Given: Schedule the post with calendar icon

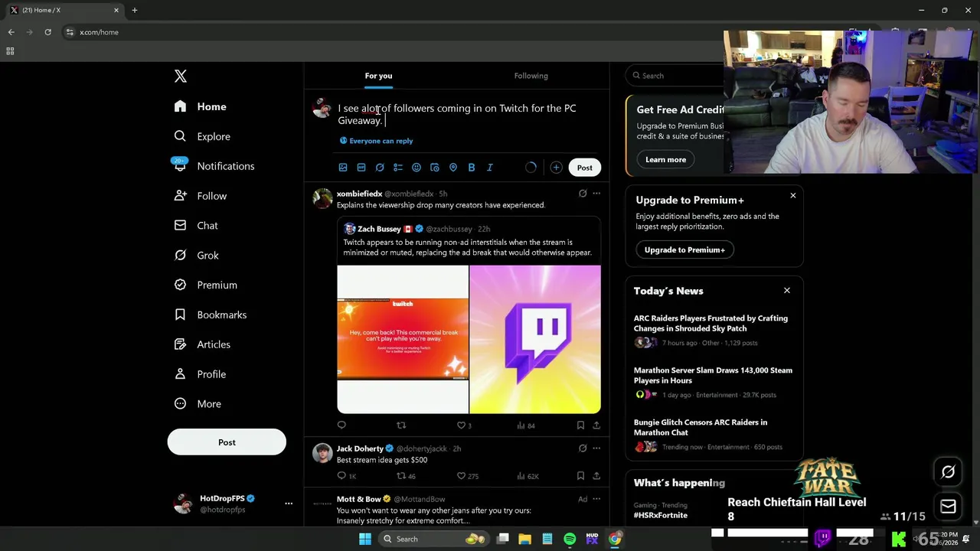Looking at the screenshot, I should [x=435, y=168].
